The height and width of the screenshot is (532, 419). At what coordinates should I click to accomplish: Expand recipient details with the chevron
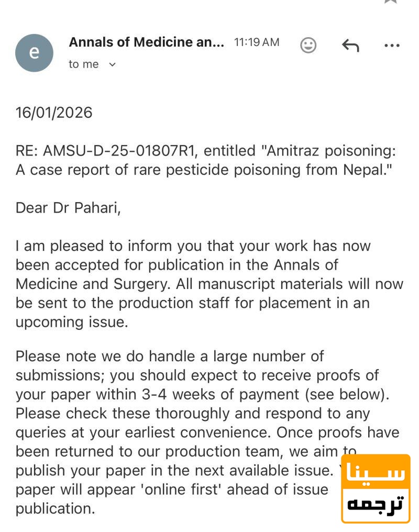[112, 64]
